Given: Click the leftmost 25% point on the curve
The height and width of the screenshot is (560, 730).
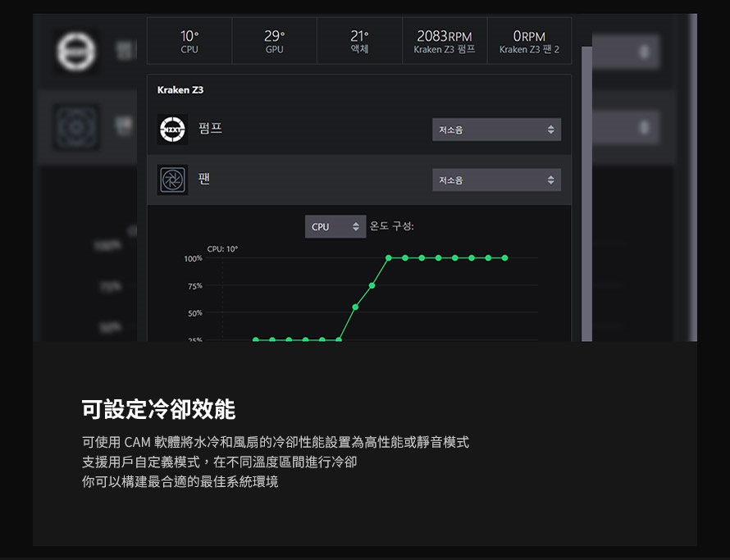Looking at the screenshot, I should coord(255,339).
